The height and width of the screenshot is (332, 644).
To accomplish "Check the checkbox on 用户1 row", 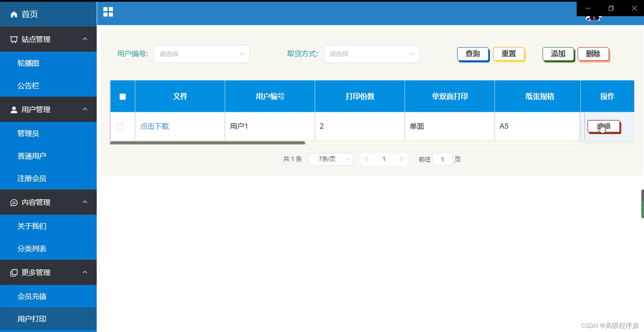I will tap(120, 126).
